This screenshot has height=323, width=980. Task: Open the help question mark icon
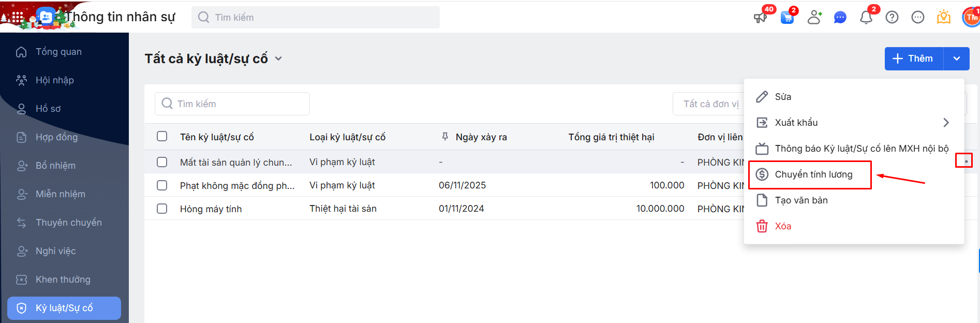pyautogui.click(x=892, y=18)
